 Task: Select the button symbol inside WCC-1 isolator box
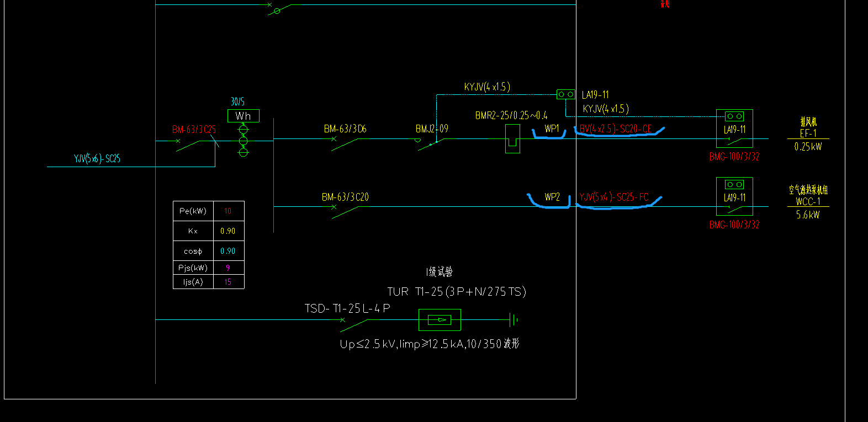point(734,185)
